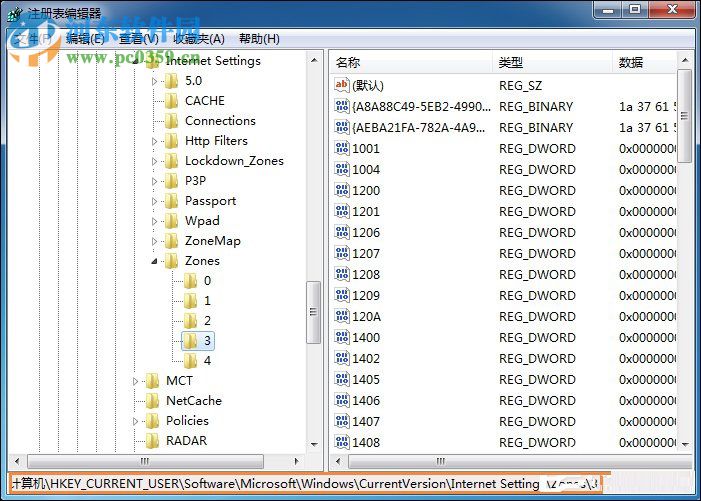This screenshot has height=501, width=701.
Task: Click the binary icon of value 1209
Action: pos(342,295)
